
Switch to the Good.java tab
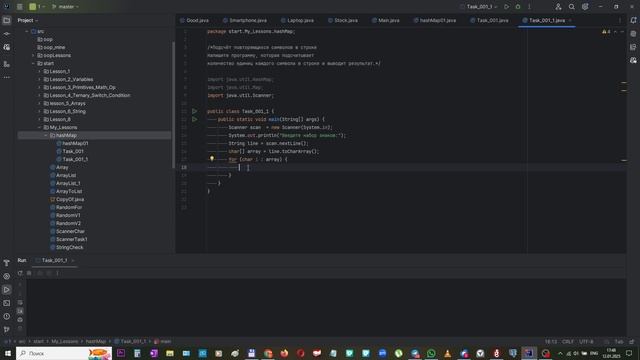195,20
